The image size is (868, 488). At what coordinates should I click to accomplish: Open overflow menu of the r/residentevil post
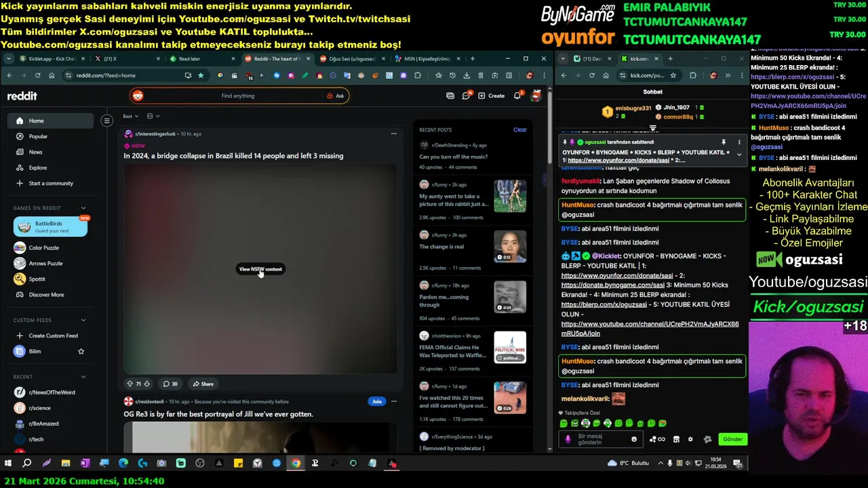(x=393, y=401)
